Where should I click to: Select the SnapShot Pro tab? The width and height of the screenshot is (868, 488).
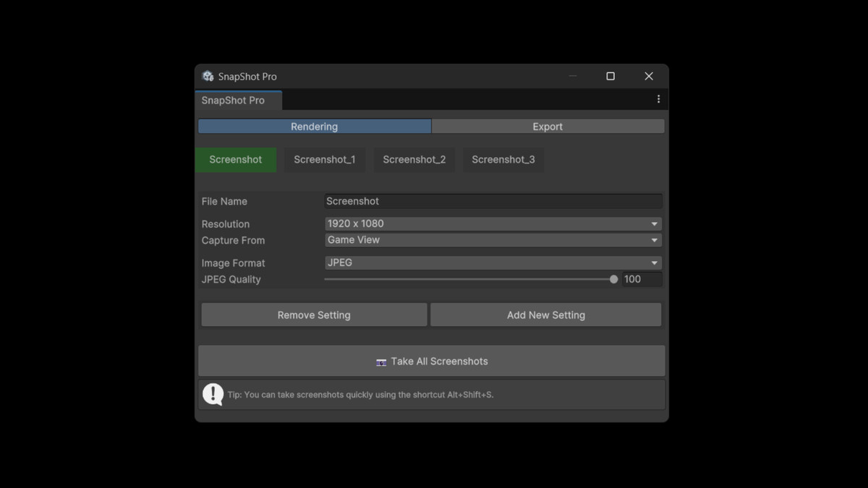tap(238, 100)
